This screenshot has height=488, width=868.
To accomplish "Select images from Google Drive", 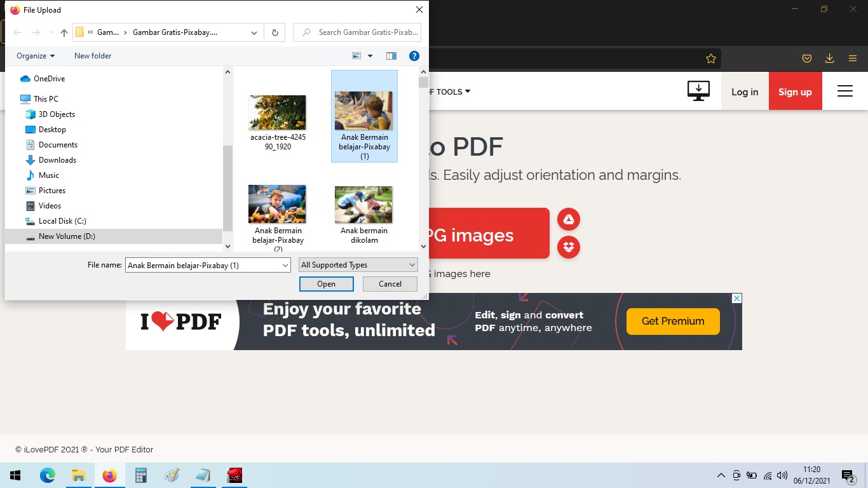I will (569, 219).
